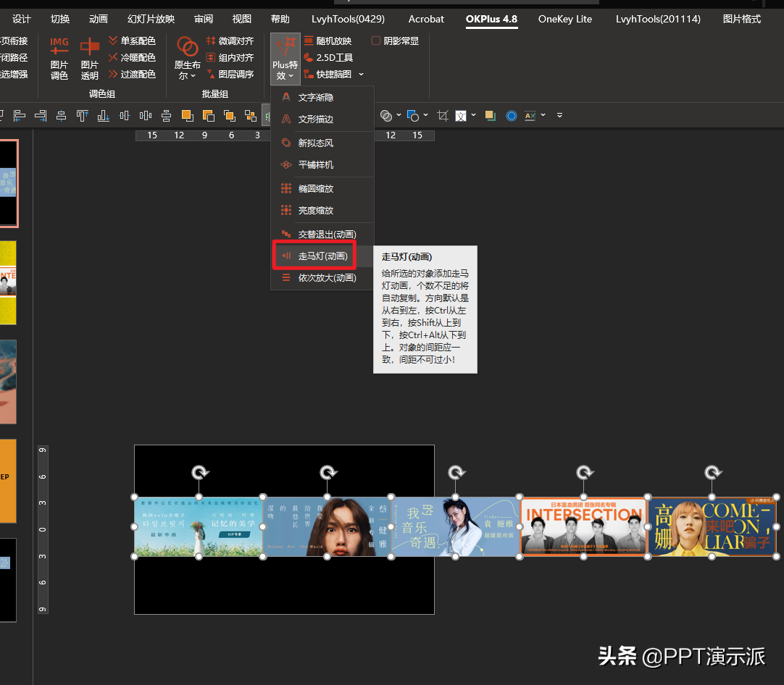Click the merge shapes circles icon

pyautogui.click(x=386, y=116)
